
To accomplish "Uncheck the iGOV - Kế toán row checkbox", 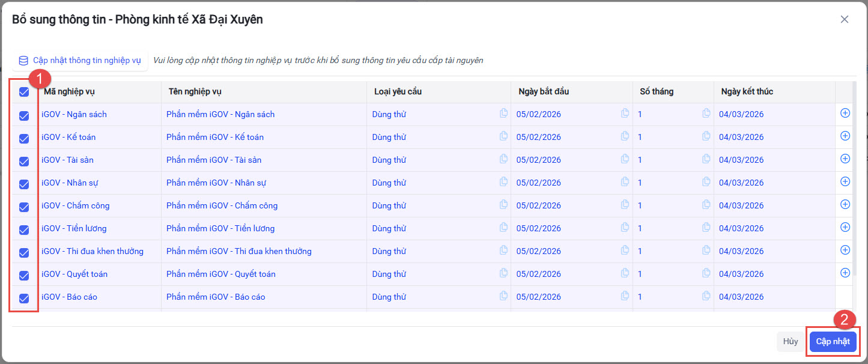I will [24, 139].
